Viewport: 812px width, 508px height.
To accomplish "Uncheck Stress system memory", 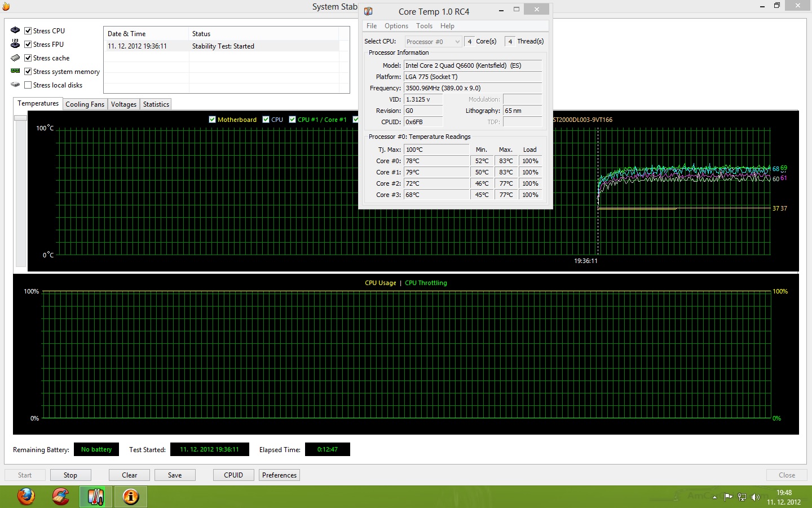I will [x=28, y=72].
